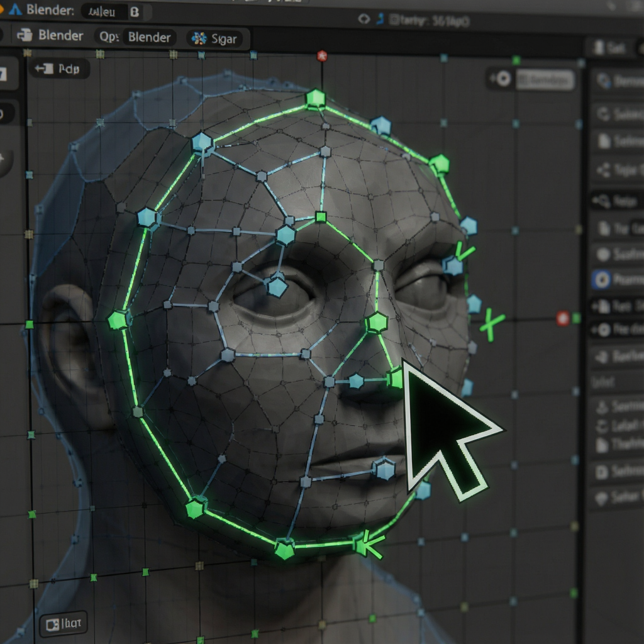Select the blue vertex at the mouth corner
Image resolution: width=644 pixels, height=644 pixels.
click(384, 469)
